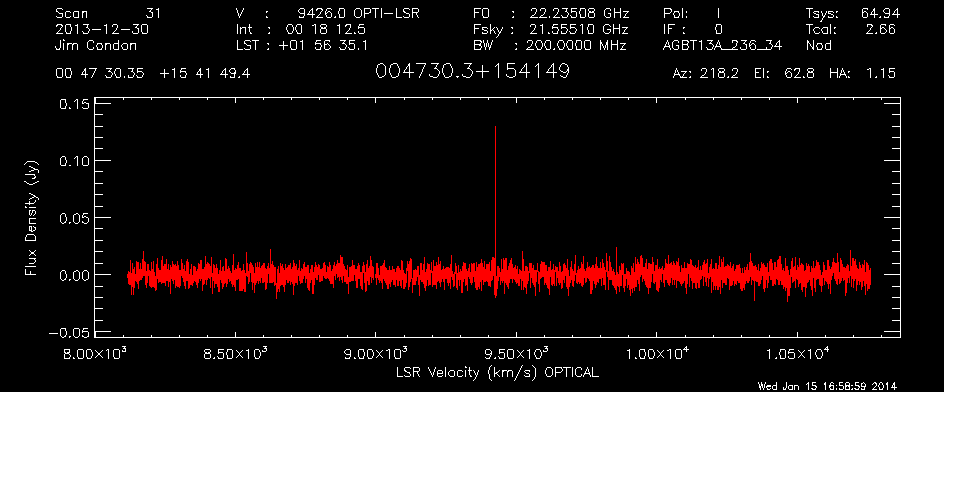Select azimuth value Az: 218.2
Image resolution: width=962 pixels, height=490 pixels.
coord(706,74)
